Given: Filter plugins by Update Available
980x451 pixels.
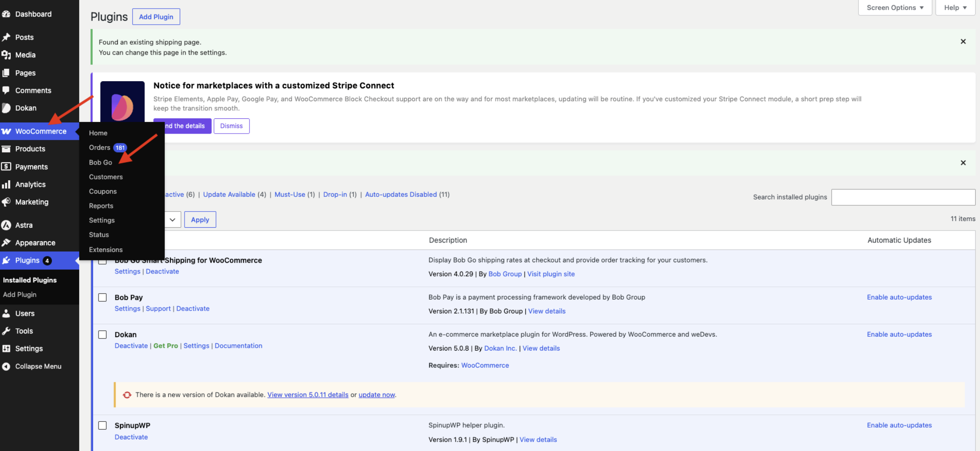Looking at the screenshot, I should [229, 195].
